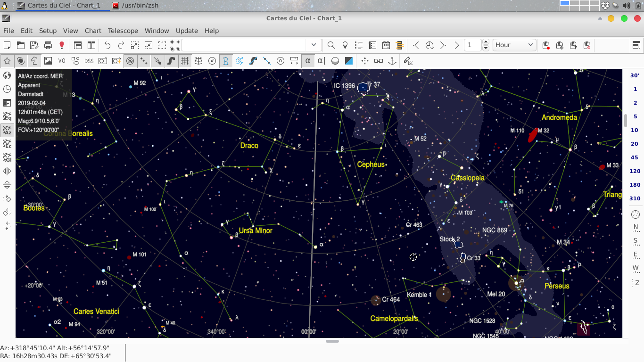644x362 pixels.
Task: Flip chart vertically in the left sidebar
Action: pos(7,185)
